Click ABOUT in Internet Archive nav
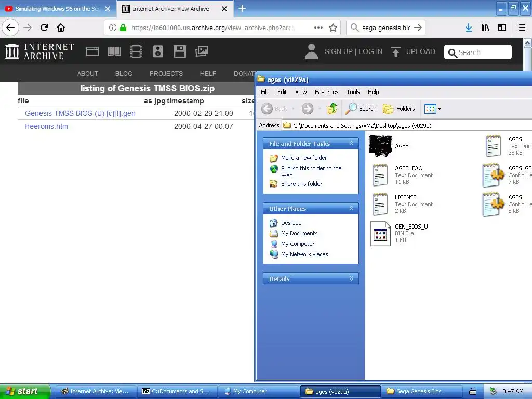The height and width of the screenshot is (399, 532). (x=87, y=74)
